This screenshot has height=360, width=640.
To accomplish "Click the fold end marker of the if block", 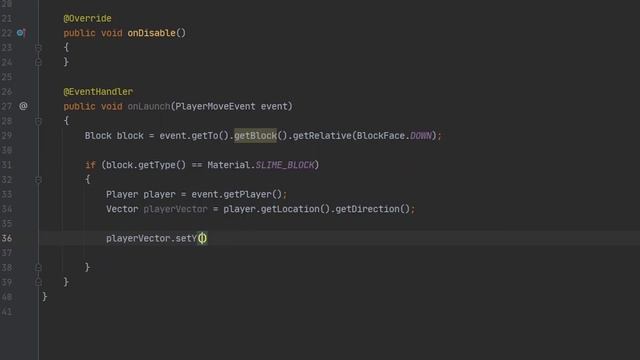I will click(38, 268).
